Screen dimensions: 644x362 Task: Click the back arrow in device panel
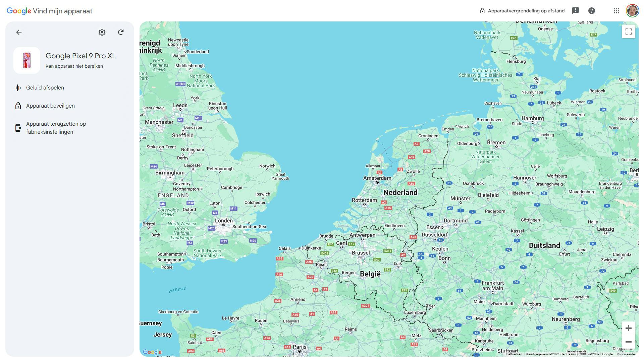click(19, 32)
